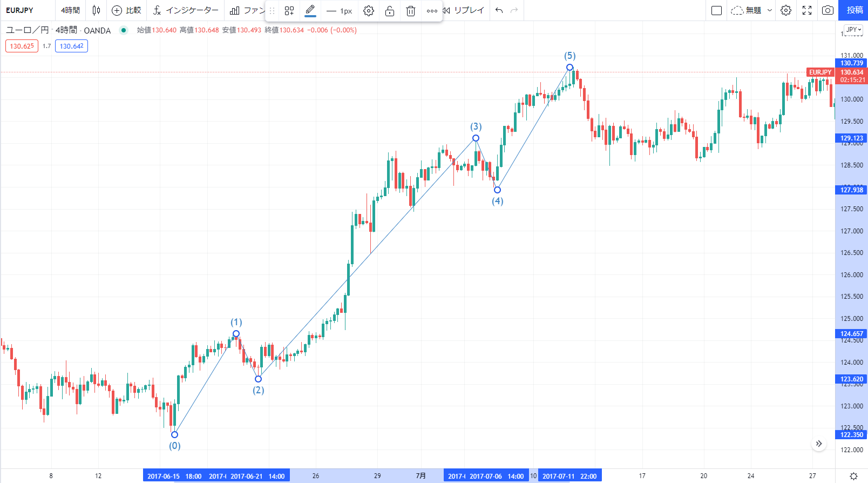Select wave point (0) anchor circle
Screen dimensions: 868x483
(174, 434)
